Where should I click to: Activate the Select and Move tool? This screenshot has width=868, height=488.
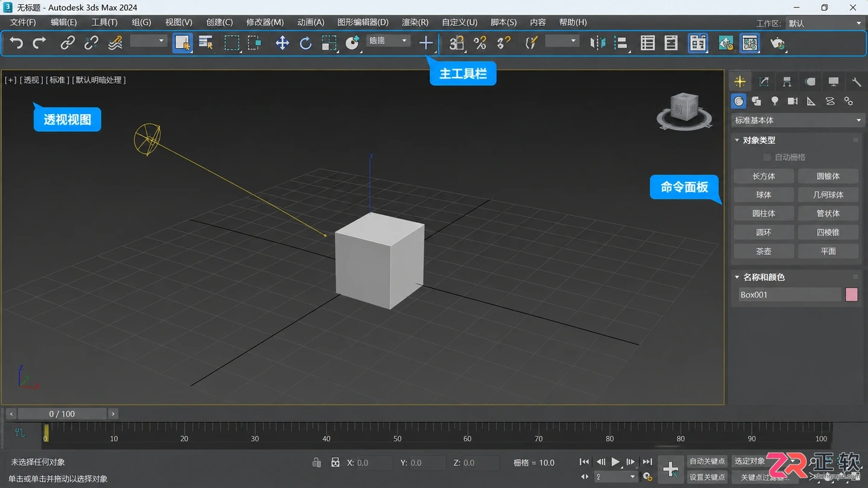click(282, 43)
